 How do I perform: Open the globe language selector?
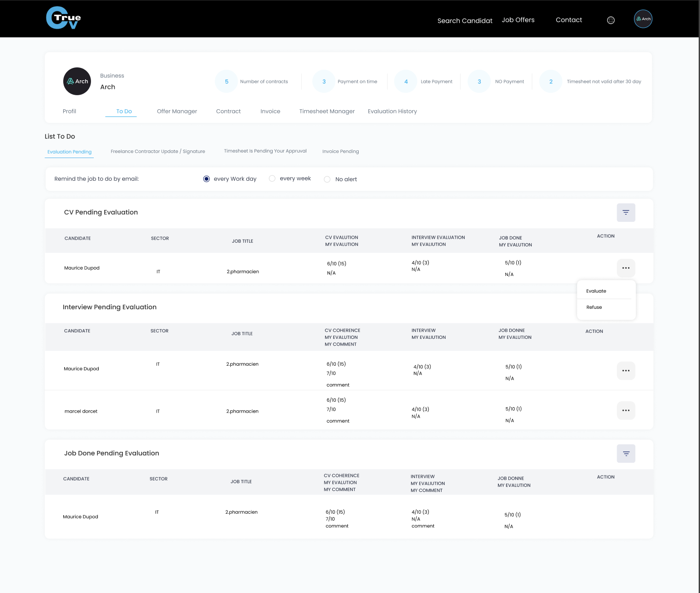[611, 20]
